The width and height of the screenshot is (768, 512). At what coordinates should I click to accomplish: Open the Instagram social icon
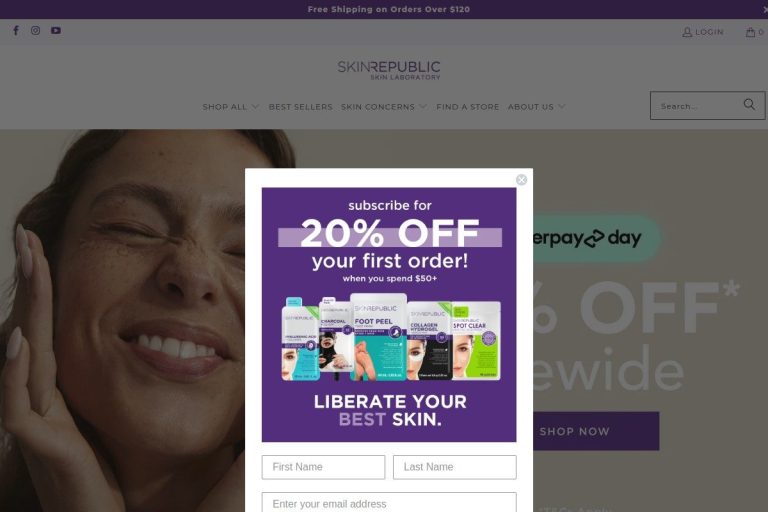tap(35, 30)
